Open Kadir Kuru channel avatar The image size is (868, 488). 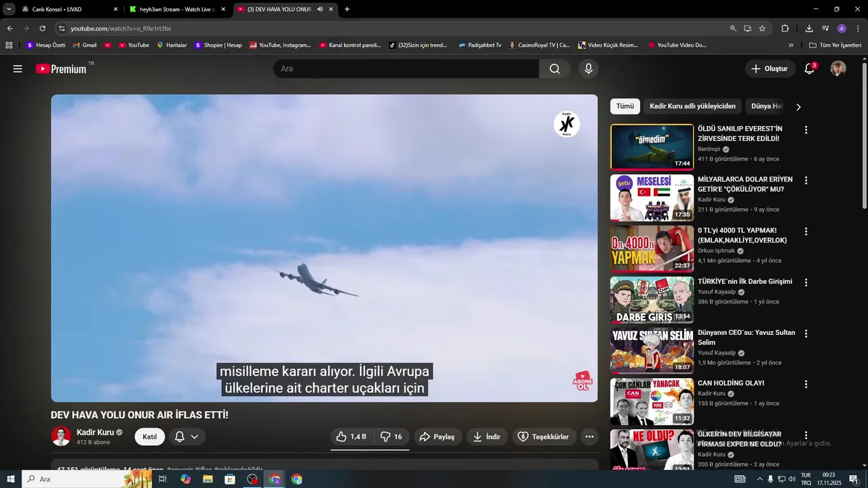tap(61, 436)
